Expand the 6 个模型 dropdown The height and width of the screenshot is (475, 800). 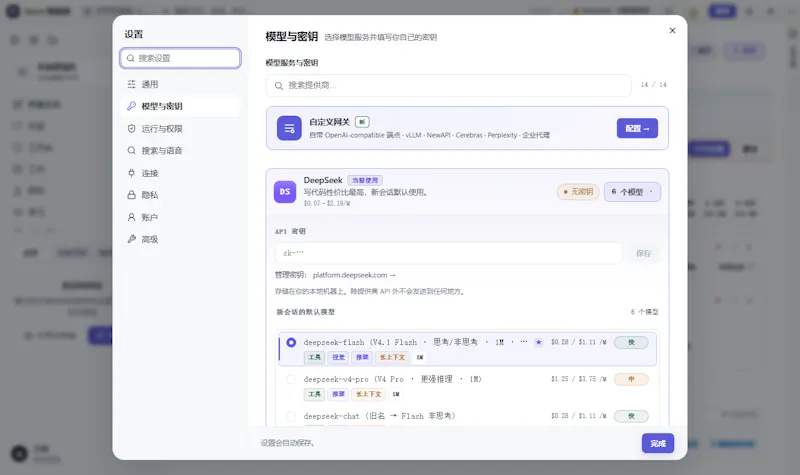632,192
